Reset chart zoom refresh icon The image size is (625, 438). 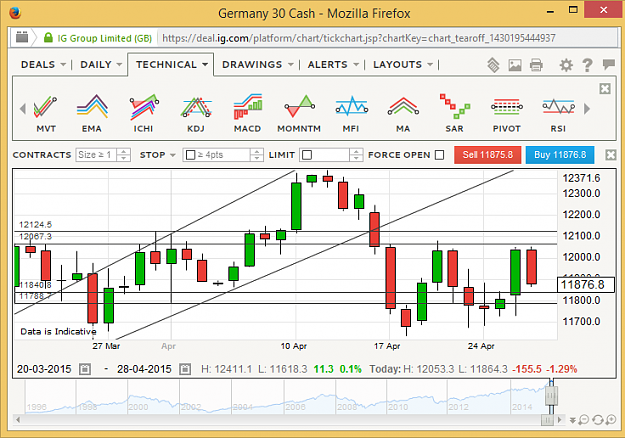tap(597, 420)
